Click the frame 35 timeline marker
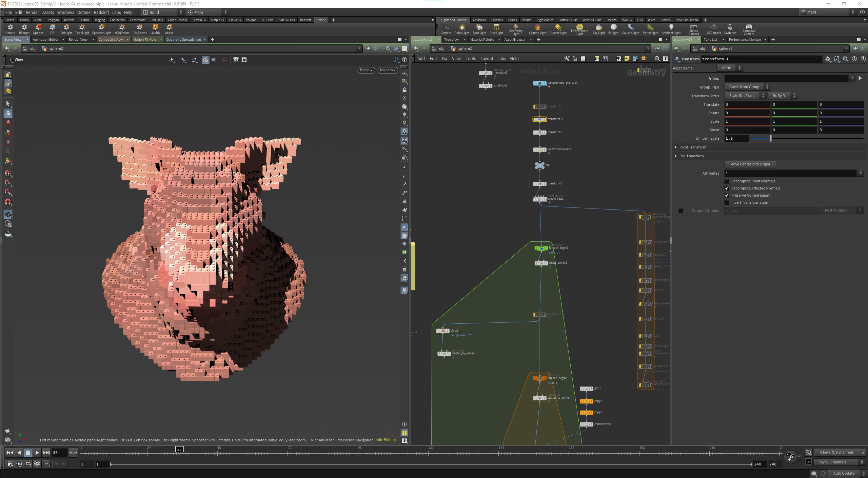868x478 pixels. coord(179,450)
